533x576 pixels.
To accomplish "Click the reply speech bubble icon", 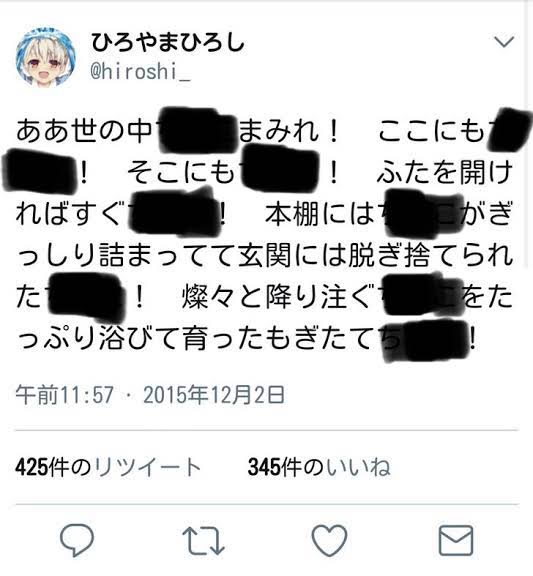I will pyautogui.click(x=77, y=540).
